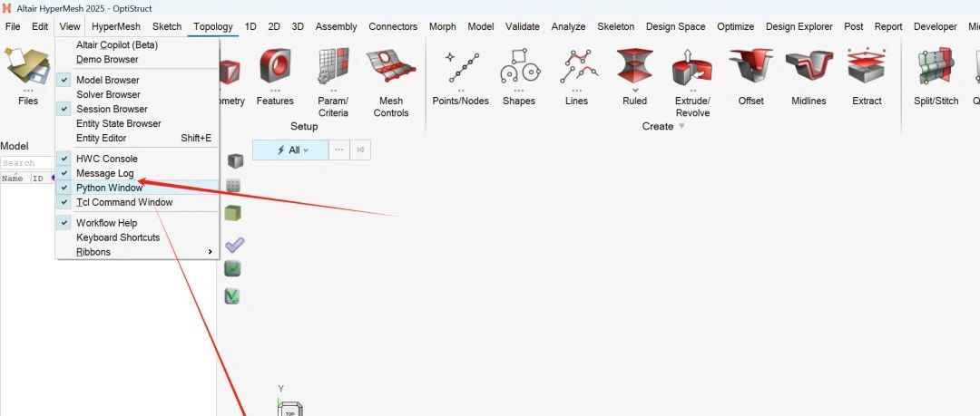Open the Param/Criteria tool

click(x=332, y=67)
